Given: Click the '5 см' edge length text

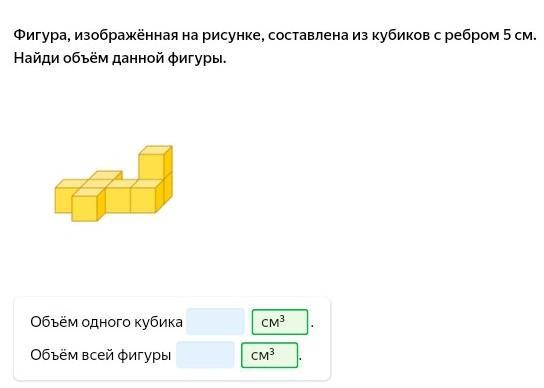Looking at the screenshot, I should click(517, 35).
